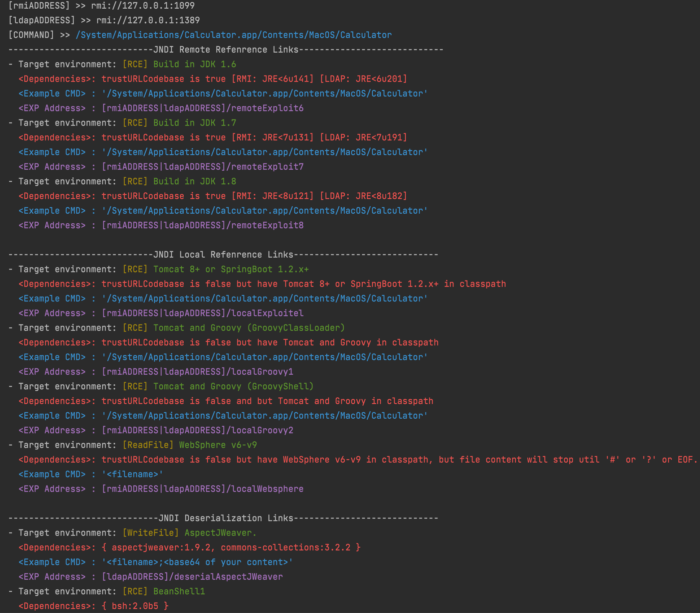Click the rmi://127.0.0.1:1389 ldap address
This screenshot has height=613, width=700.
(x=148, y=21)
